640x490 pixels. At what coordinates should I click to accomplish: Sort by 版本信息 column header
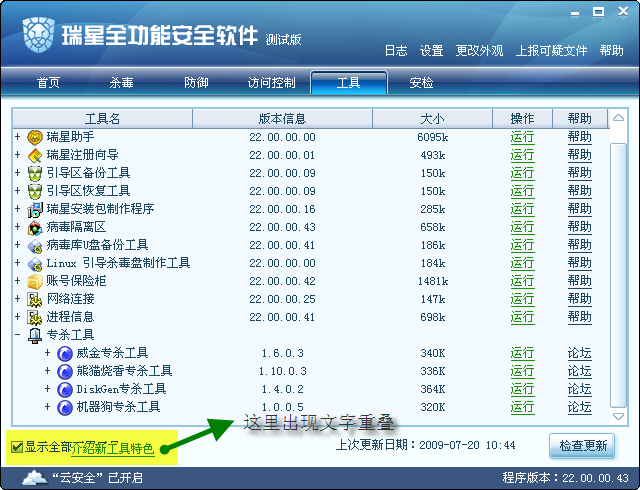point(282,118)
